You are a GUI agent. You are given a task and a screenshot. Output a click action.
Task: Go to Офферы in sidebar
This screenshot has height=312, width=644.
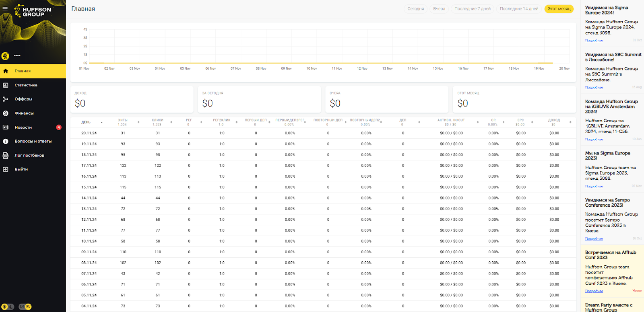[33, 99]
